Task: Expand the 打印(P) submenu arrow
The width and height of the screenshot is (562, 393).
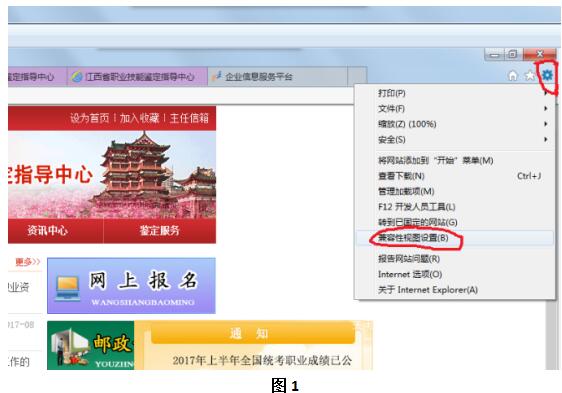Action: tap(546, 93)
